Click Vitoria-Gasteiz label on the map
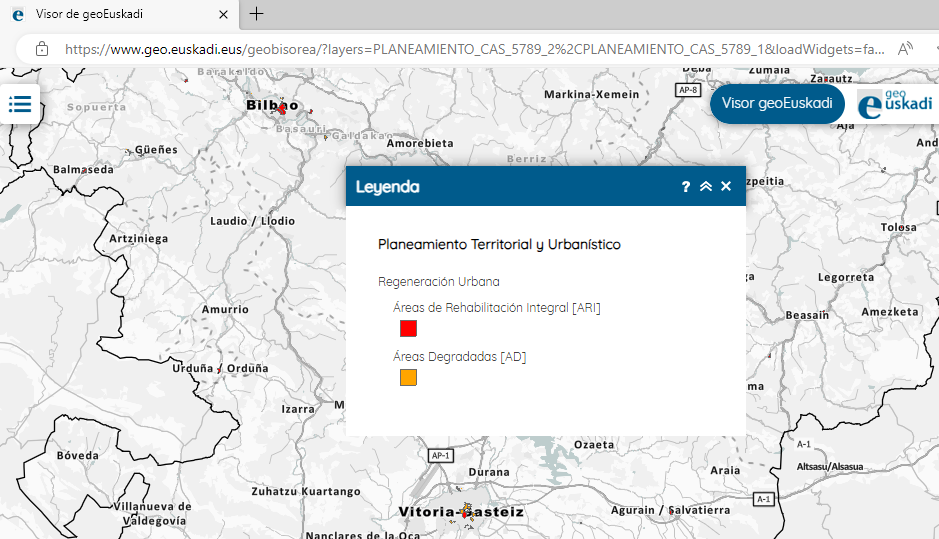939x539 pixels. point(460,512)
